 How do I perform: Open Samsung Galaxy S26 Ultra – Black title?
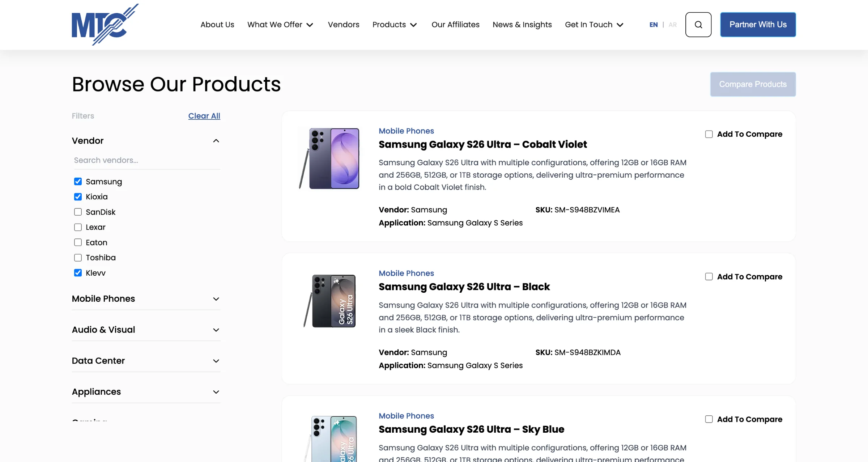pyautogui.click(x=464, y=287)
